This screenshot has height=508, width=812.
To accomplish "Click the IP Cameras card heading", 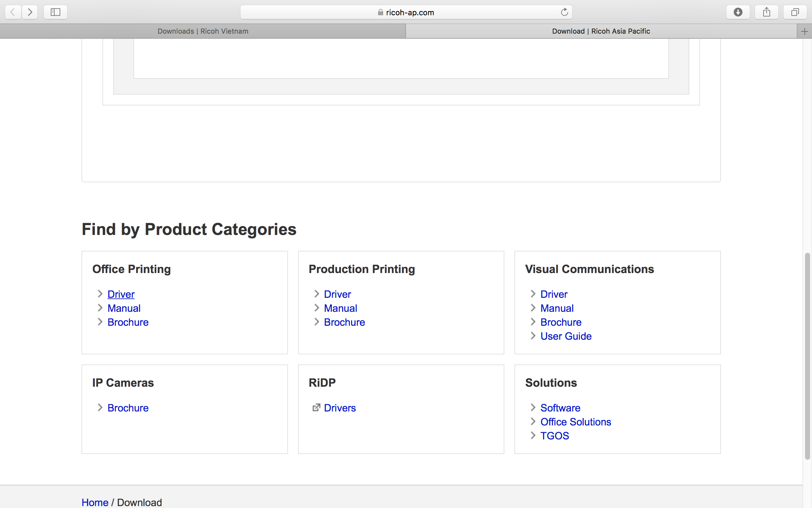I will pyautogui.click(x=123, y=383).
